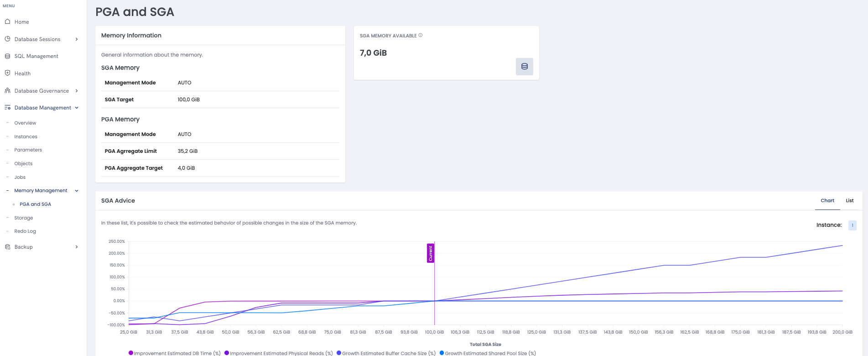
Task: Click the Growth Estimated Shared Pool Size color dot
Action: click(x=442, y=353)
